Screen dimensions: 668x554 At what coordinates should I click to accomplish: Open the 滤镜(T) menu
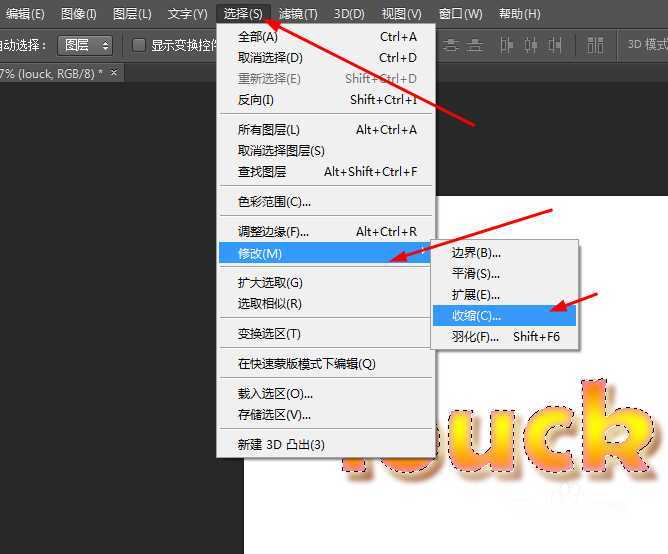click(298, 14)
